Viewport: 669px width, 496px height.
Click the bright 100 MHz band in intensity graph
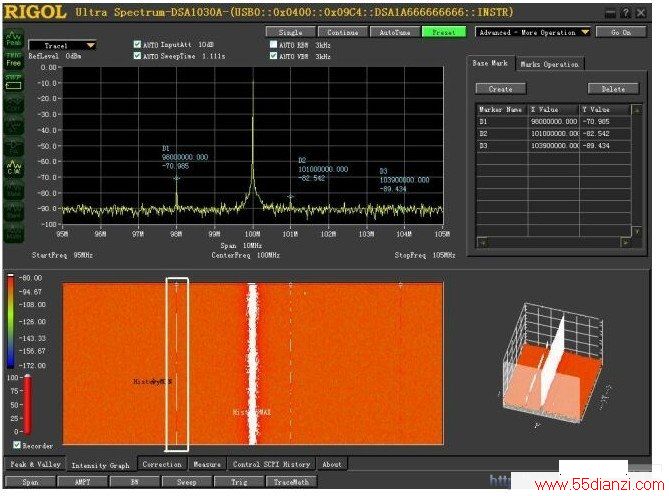(253, 364)
